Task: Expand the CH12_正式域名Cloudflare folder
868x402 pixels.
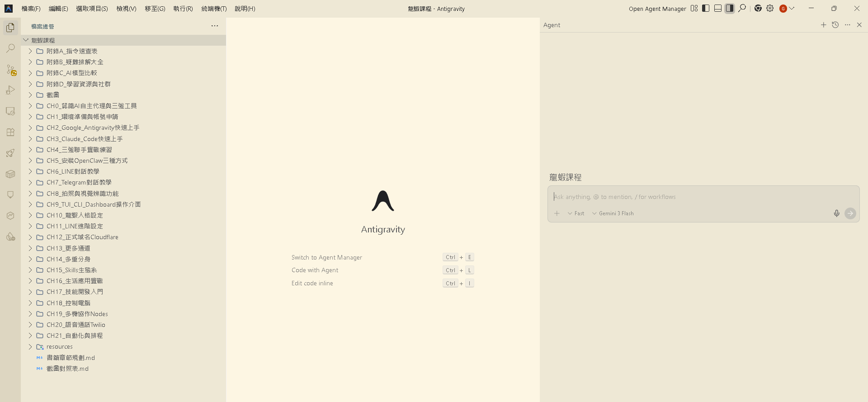Action: [x=123, y=237]
